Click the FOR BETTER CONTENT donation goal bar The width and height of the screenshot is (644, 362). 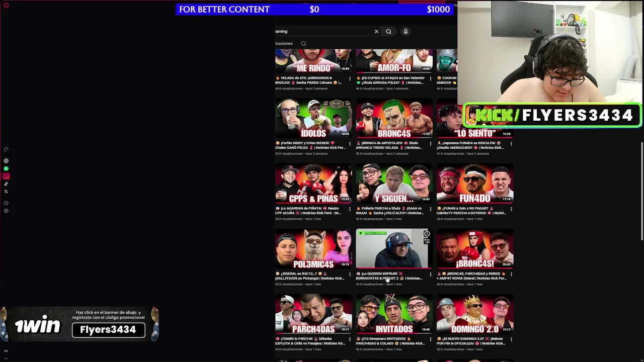[315, 9]
